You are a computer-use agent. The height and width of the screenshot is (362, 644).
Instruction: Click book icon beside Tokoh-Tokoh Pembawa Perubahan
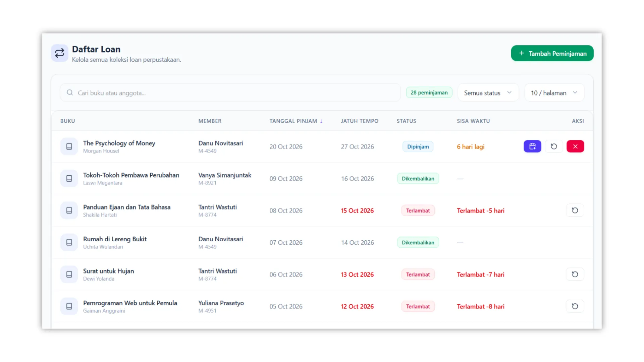(69, 179)
